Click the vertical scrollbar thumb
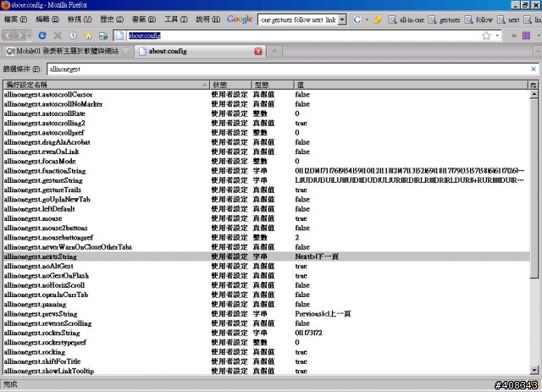This screenshot has height=392, width=542. coord(534,188)
